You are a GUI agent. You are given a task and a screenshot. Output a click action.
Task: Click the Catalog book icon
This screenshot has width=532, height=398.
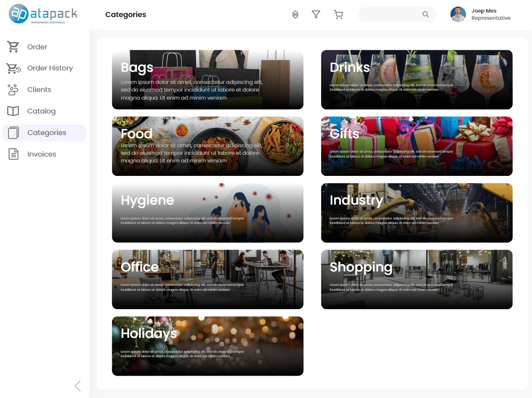pyautogui.click(x=13, y=111)
